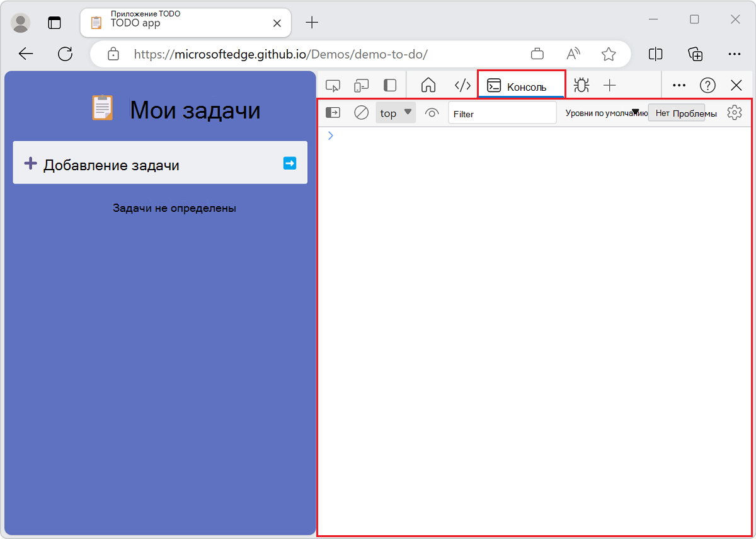Open the 'top' frame context dropdown

point(395,112)
